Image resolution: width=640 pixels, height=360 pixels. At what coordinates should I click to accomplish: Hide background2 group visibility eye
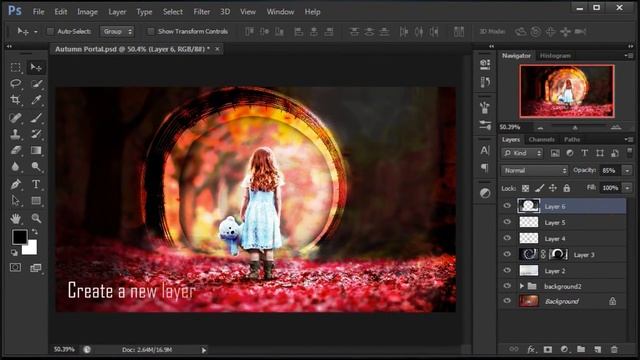tap(507, 286)
